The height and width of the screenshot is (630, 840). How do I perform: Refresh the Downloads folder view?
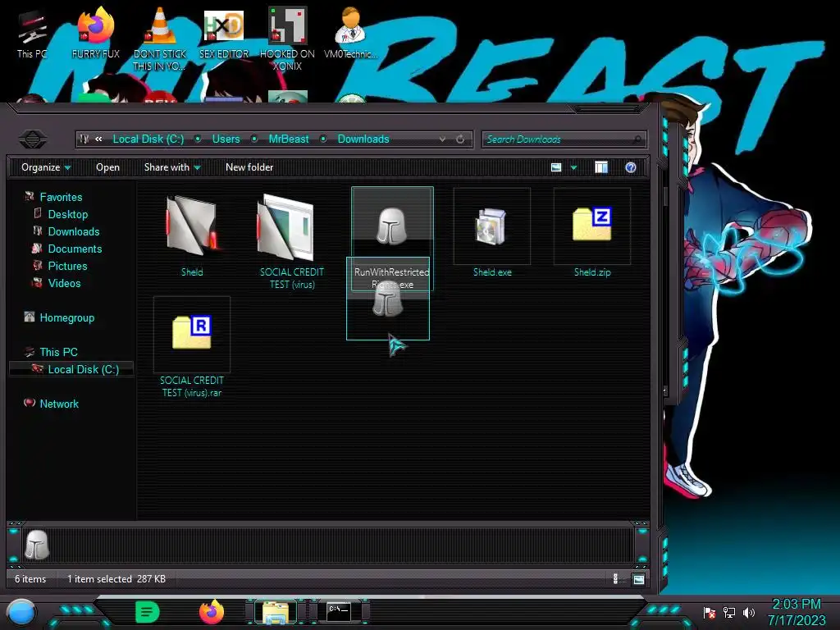click(460, 139)
